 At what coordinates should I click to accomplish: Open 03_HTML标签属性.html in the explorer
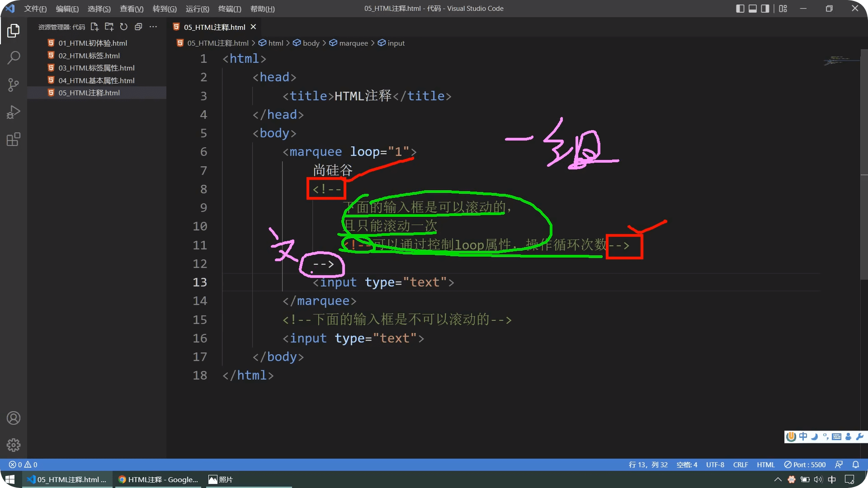pyautogui.click(x=96, y=68)
